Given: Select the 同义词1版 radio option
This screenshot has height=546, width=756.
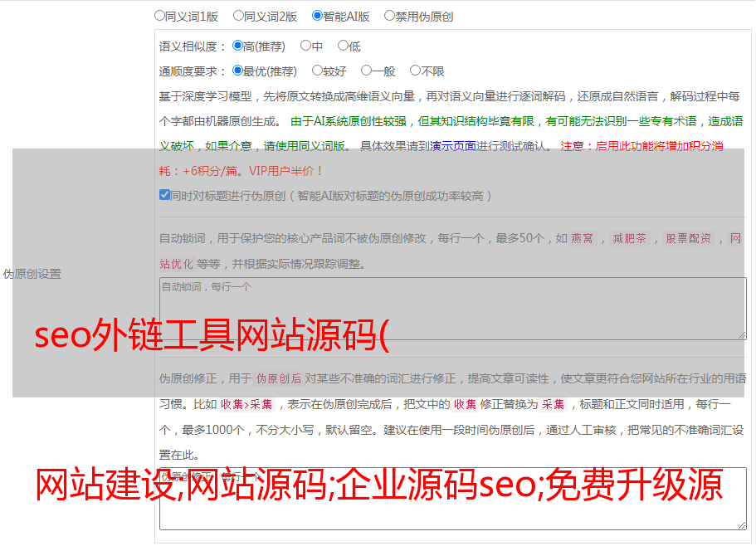Looking at the screenshot, I should [x=159, y=16].
